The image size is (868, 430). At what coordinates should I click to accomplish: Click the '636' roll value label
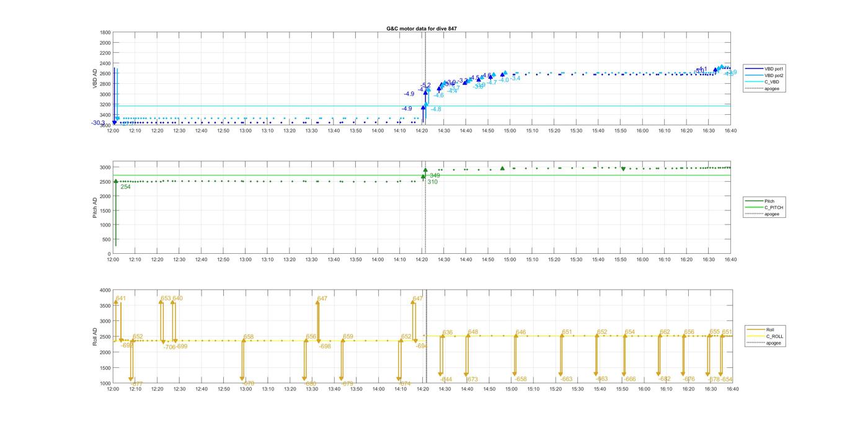tap(448, 333)
